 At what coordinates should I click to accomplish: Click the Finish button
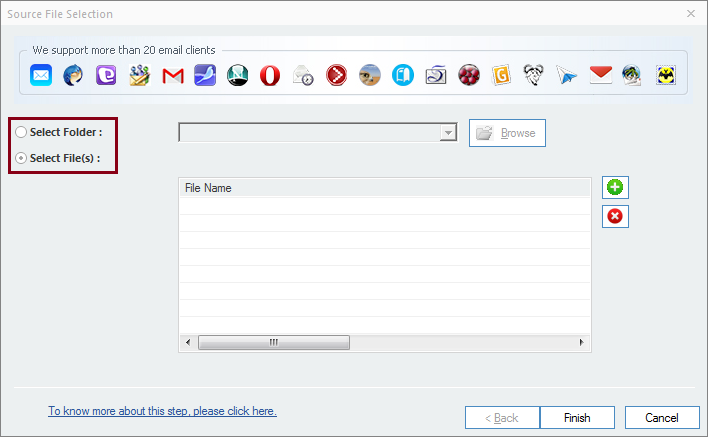pos(577,418)
